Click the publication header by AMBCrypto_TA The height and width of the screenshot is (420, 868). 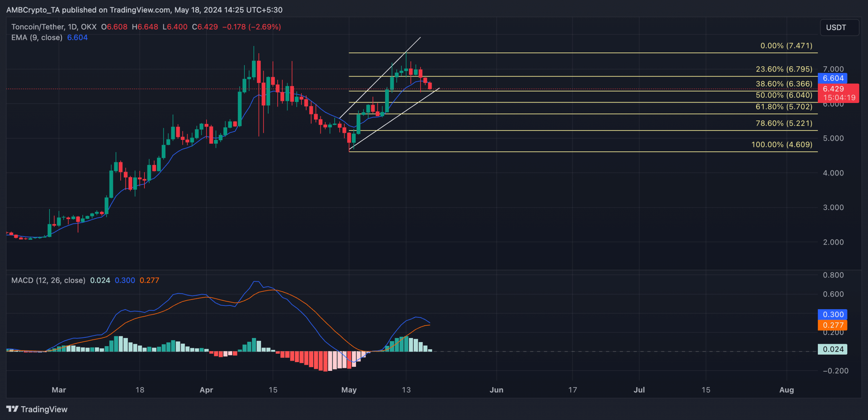click(x=144, y=10)
